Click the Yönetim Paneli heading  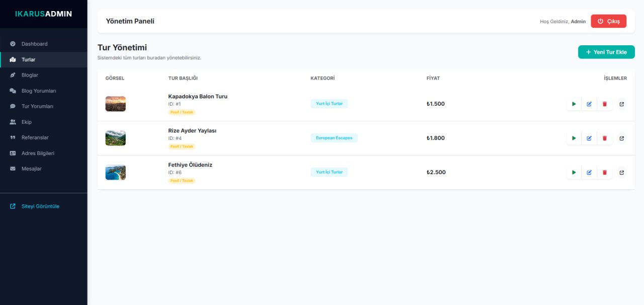tap(130, 21)
